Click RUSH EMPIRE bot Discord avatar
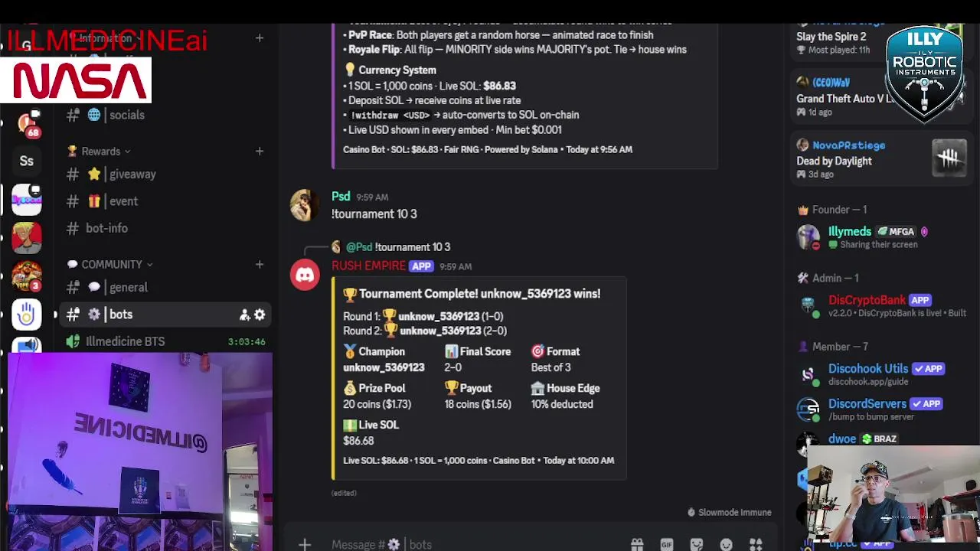 coord(305,275)
